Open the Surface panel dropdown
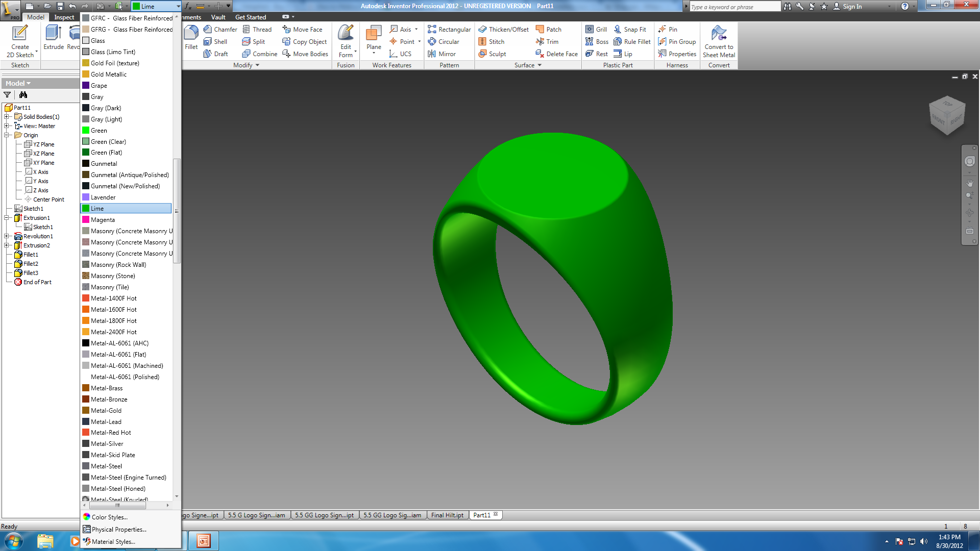980x551 pixels. (528, 65)
